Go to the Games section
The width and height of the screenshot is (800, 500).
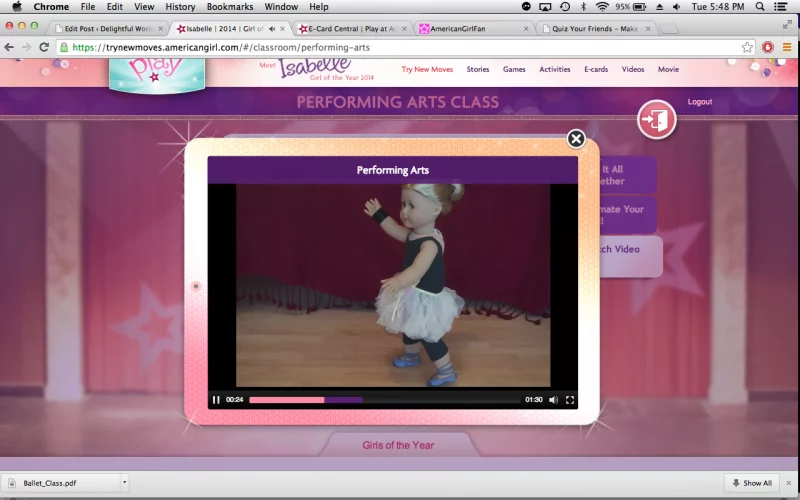[x=514, y=69]
